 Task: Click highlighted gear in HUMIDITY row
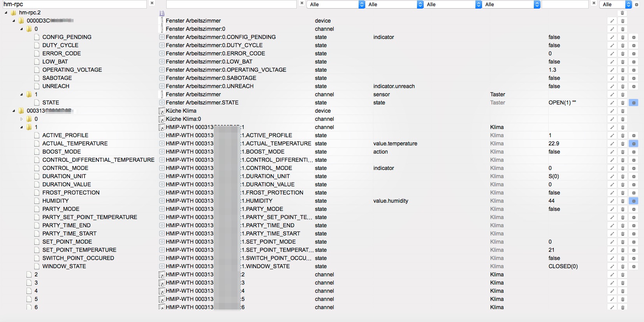[633, 201]
